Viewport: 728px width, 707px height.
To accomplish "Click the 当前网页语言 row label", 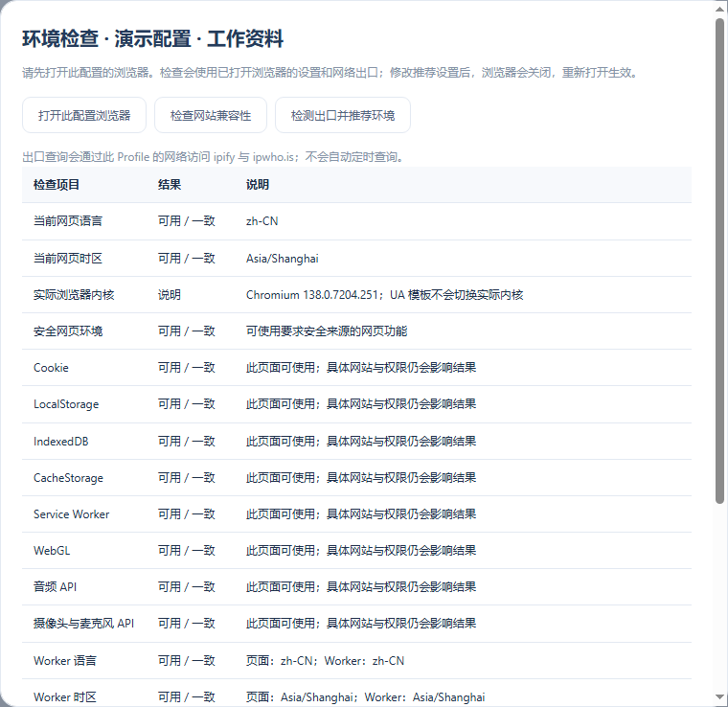I will (68, 221).
